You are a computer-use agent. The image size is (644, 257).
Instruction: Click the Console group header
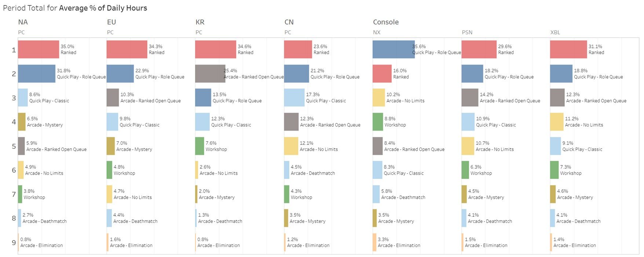pyautogui.click(x=386, y=22)
